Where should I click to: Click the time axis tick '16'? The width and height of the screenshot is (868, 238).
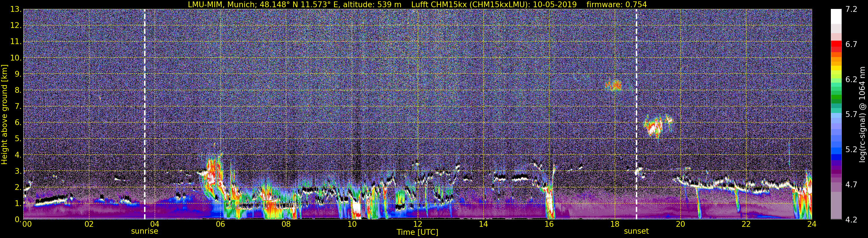[549, 224]
